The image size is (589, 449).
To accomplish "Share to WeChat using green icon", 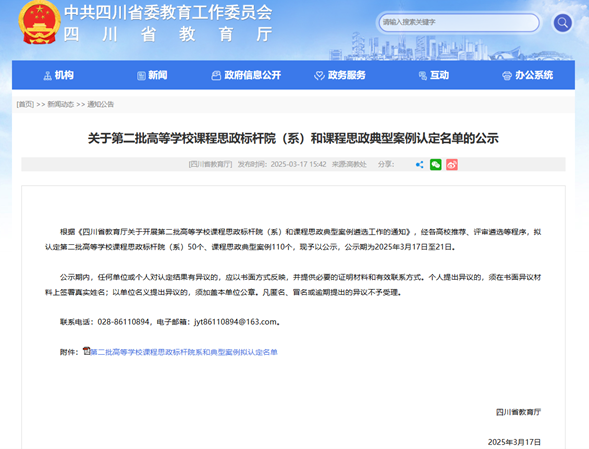I will [x=436, y=165].
